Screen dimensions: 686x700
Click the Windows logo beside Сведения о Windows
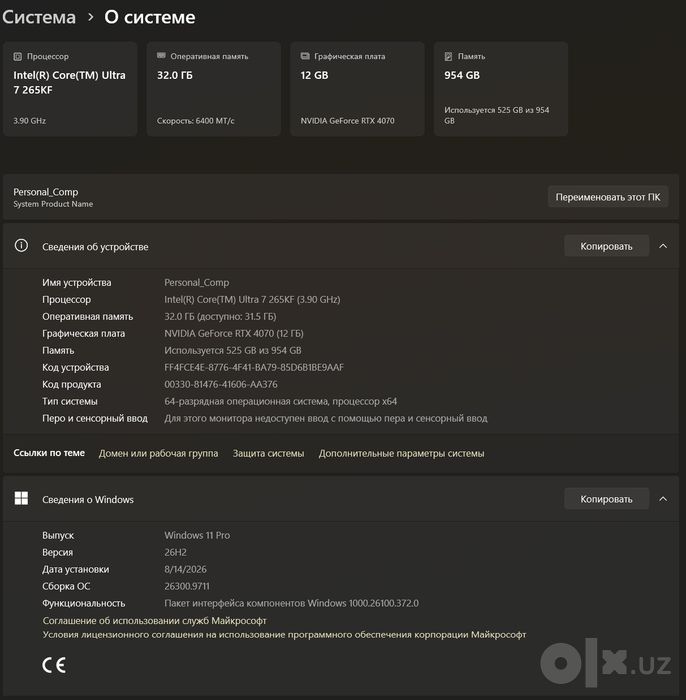pos(21,498)
